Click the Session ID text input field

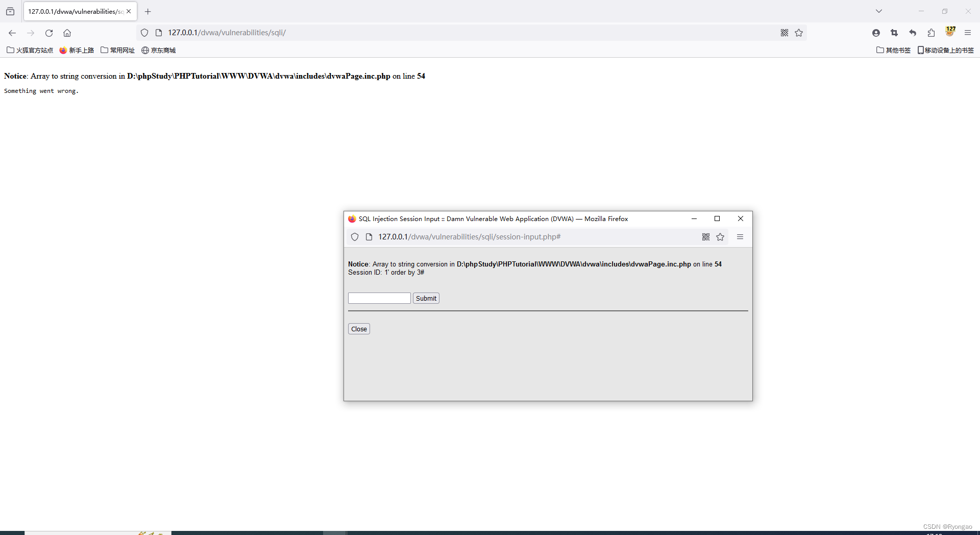[379, 298]
